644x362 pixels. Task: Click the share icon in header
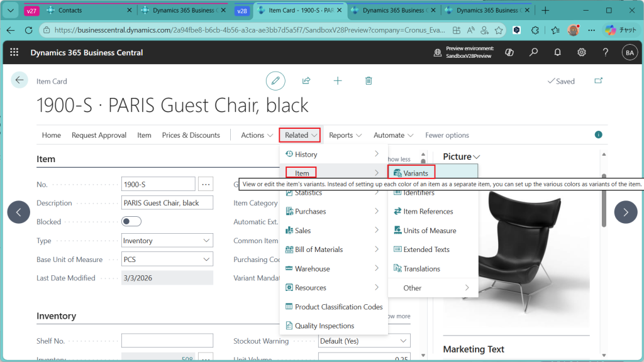click(306, 80)
